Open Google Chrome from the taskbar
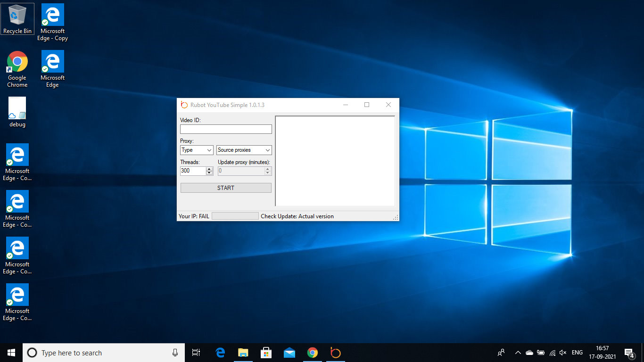Screen dimensions: 644x362 pyautogui.click(x=312, y=353)
